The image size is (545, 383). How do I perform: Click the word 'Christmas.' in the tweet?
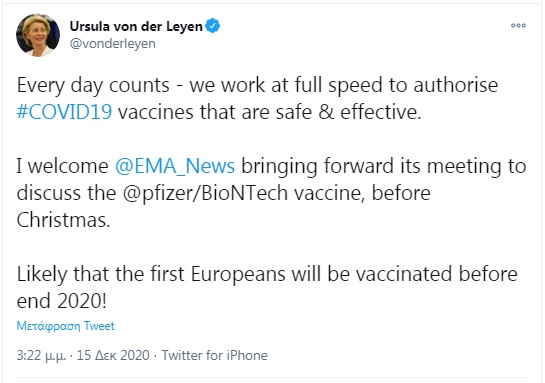tap(63, 220)
